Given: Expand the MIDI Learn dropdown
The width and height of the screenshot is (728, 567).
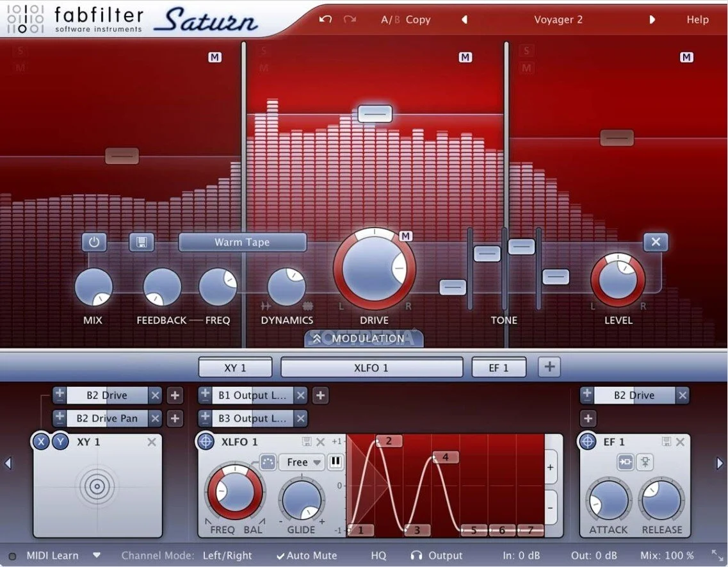Looking at the screenshot, I should (97, 555).
